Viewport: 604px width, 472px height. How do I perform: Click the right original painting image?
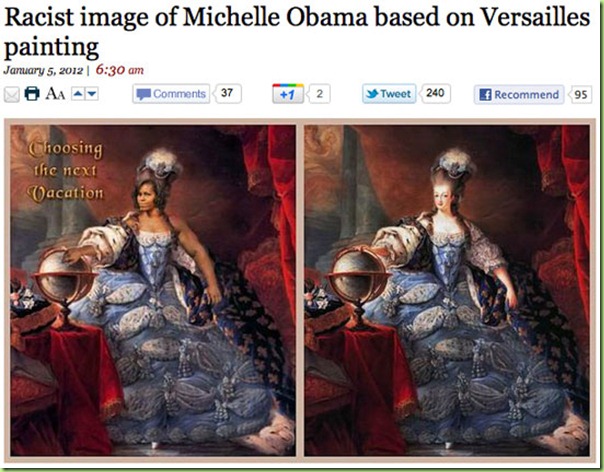click(x=447, y=291)
